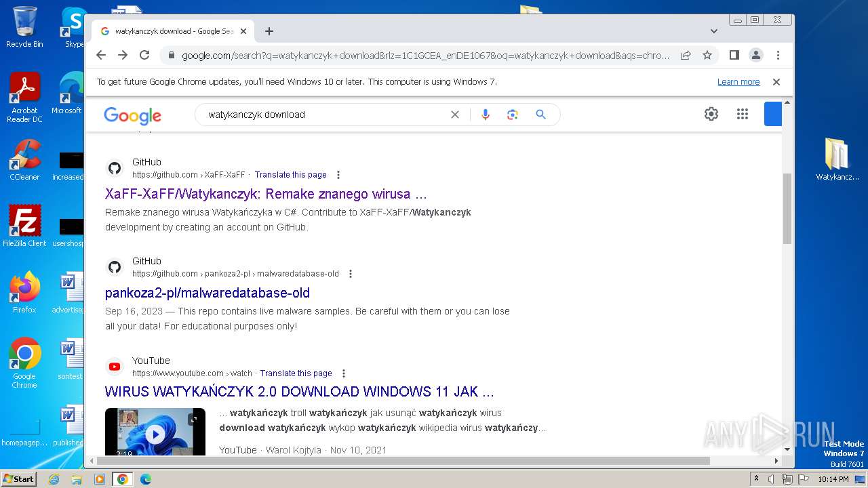The height and width of the screenshot is (488, 868).
Task: Submit search with the magnifier icon
Action: 540,115
